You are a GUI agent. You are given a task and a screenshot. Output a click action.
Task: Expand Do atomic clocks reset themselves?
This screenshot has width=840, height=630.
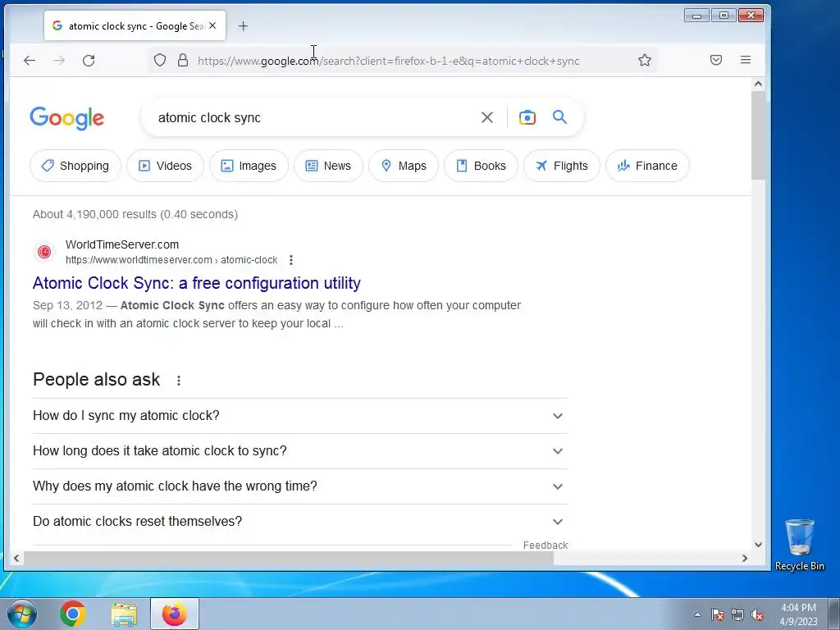pos(300,521)
